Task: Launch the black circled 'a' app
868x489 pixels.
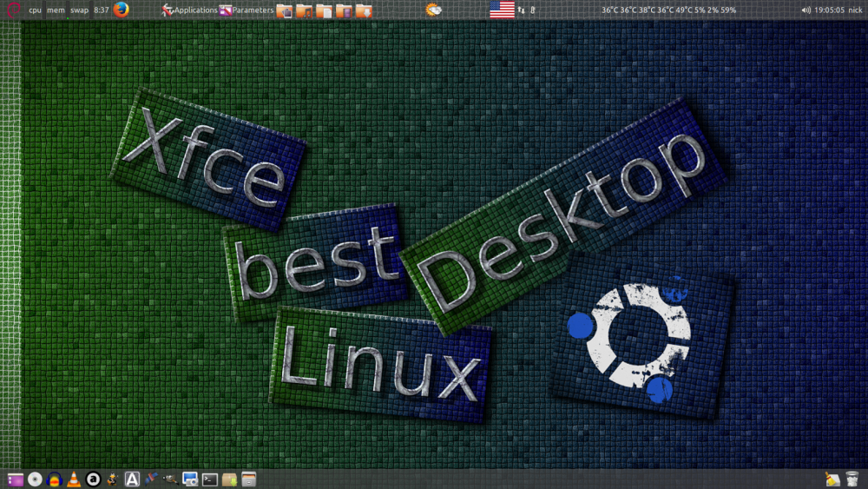Action: [x=93, y=479]
